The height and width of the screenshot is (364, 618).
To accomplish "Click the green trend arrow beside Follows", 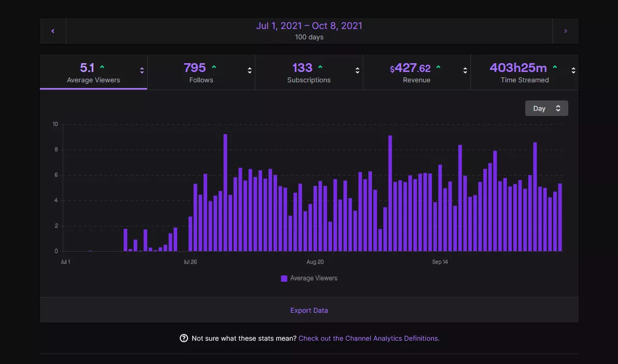I will (214, 67).
